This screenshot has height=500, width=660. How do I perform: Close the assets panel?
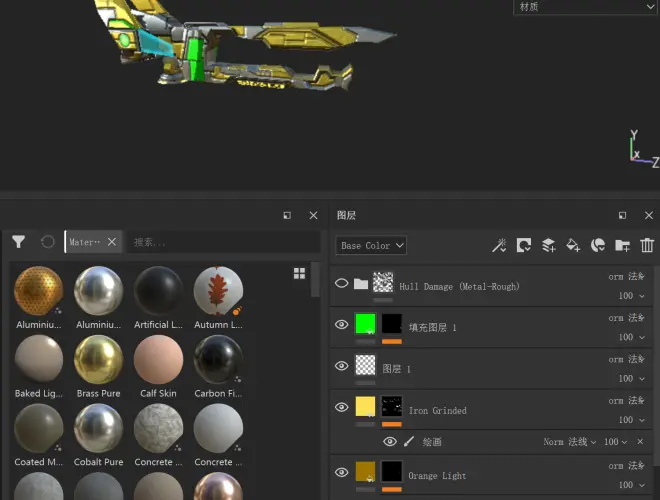(x=313, y=215)
